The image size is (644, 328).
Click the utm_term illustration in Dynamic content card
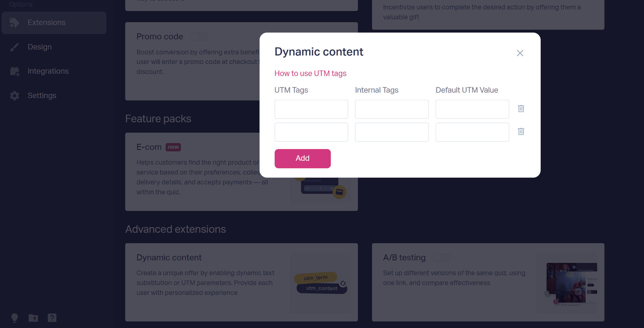click(316, 278)
